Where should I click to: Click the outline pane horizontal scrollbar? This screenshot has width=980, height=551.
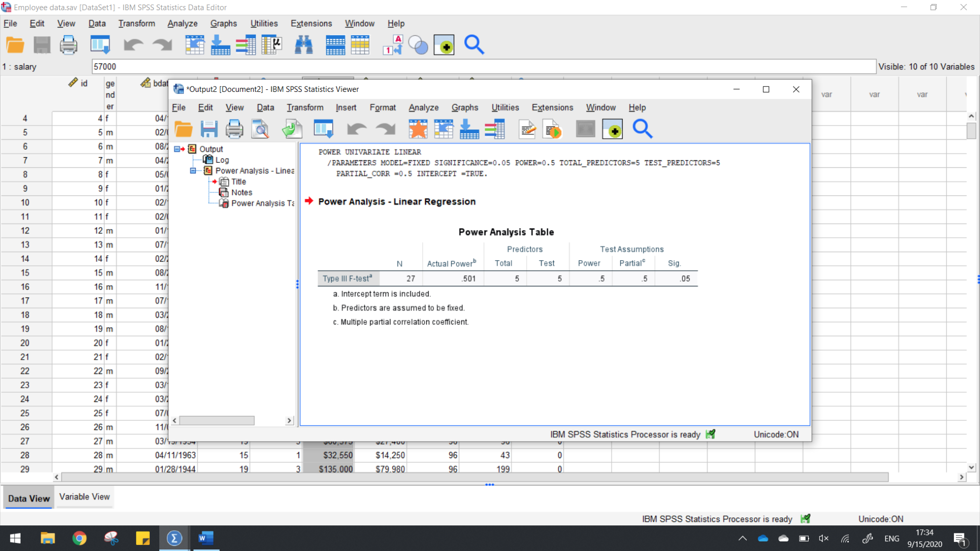click(x=216, y=420)
